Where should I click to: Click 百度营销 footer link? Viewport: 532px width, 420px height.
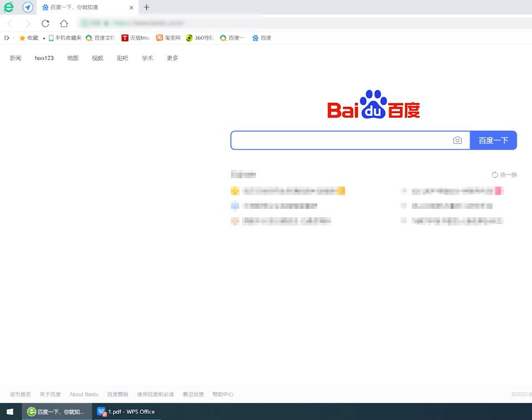(118, 394)
